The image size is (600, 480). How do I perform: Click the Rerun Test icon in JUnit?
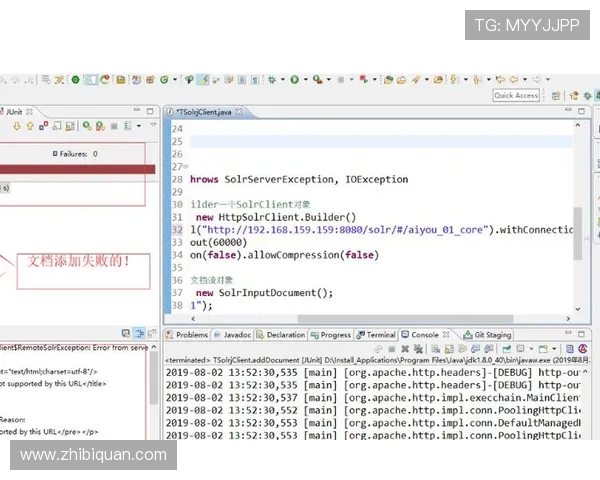[x=87, y=126]
